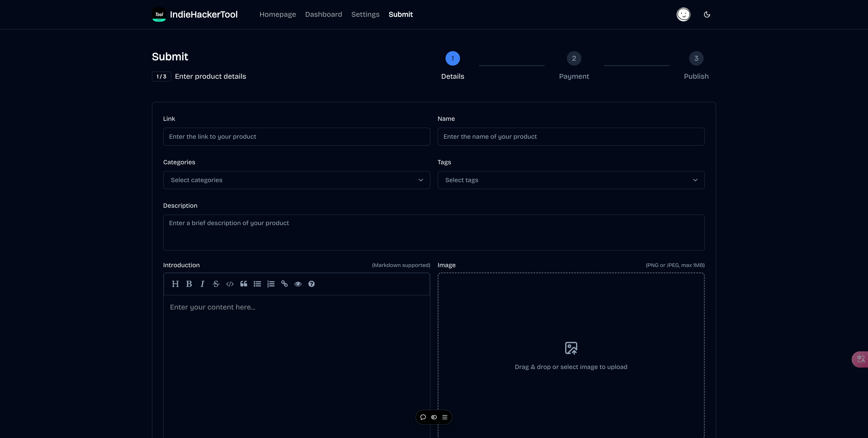Insert code with the code icon
The image size is (868, 438).
coord(230,284)
